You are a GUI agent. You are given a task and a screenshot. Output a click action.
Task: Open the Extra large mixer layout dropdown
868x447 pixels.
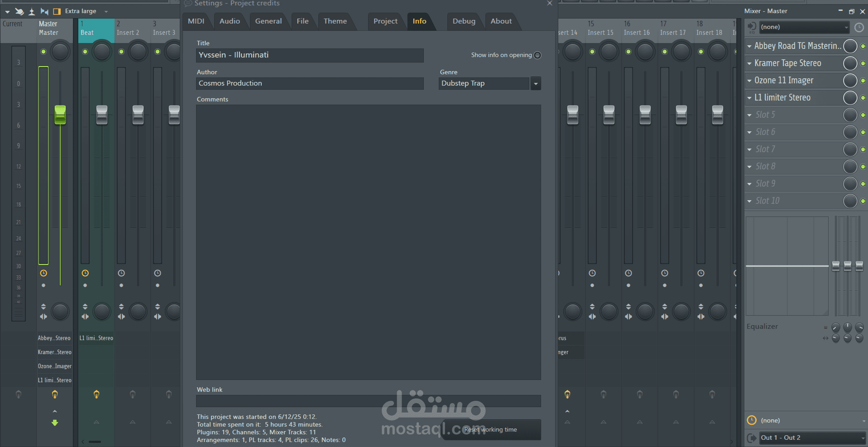(106, 11)
